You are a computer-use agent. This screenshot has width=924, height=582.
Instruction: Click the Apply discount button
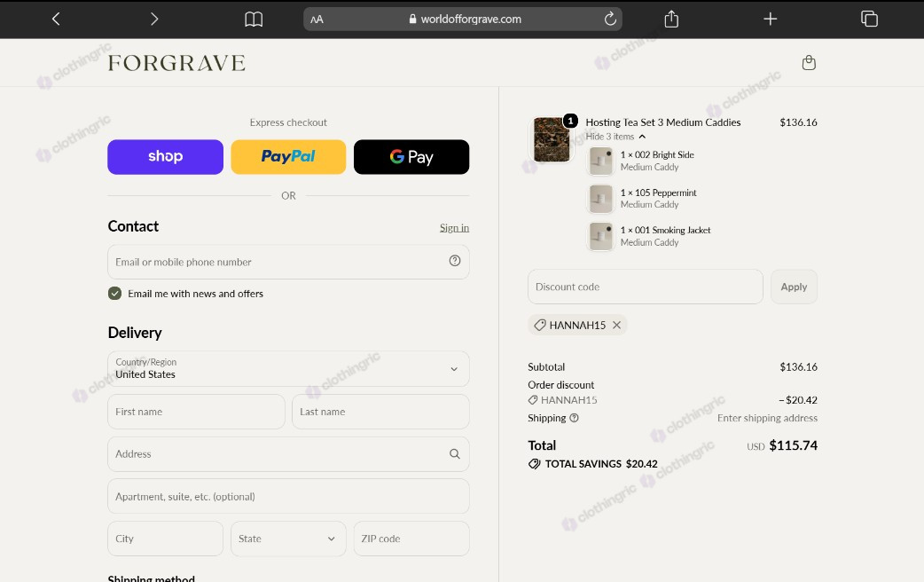(x=794, y=287)
